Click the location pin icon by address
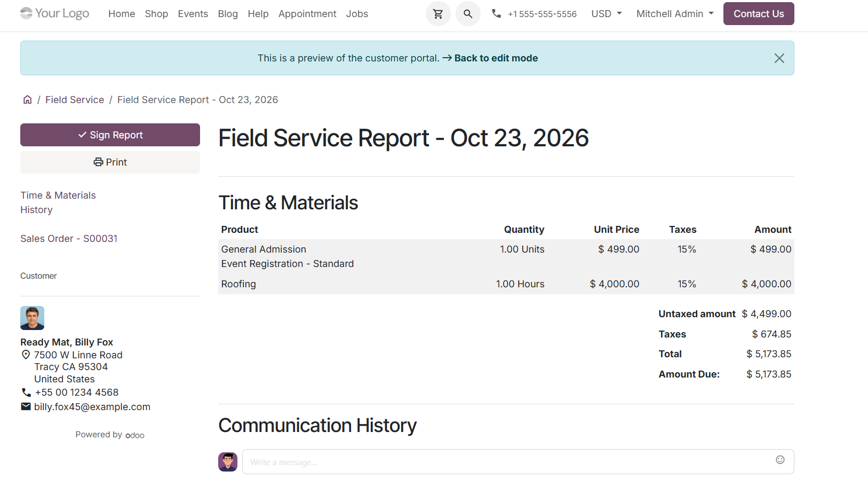This screenshot has width=868, height=479. coord(26,355)
